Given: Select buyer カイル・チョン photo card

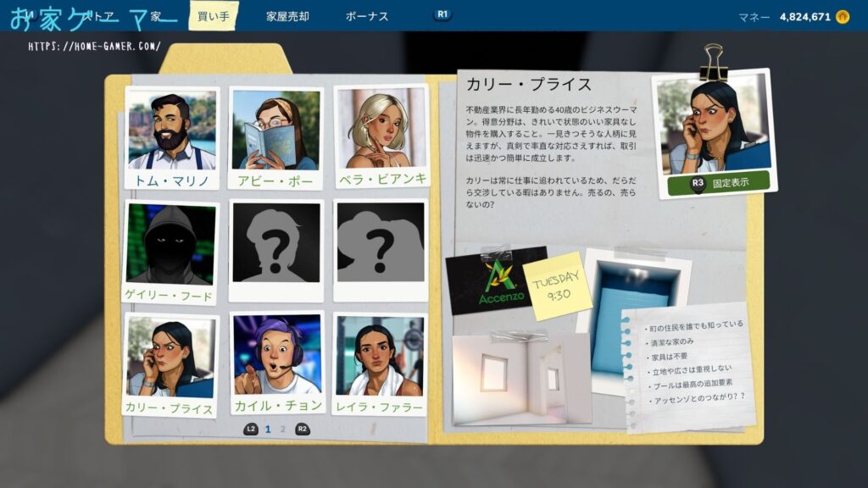Looking at the screenshot, I should point(277,364).
